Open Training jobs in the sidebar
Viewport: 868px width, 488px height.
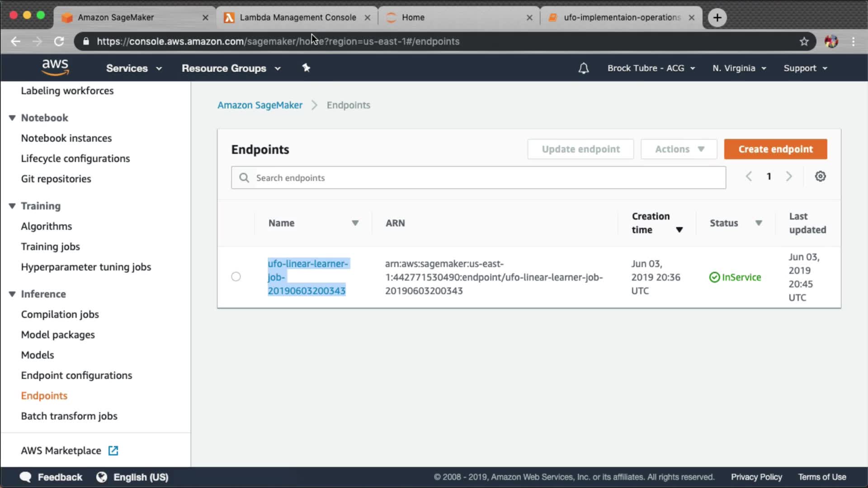coord(50,246)
